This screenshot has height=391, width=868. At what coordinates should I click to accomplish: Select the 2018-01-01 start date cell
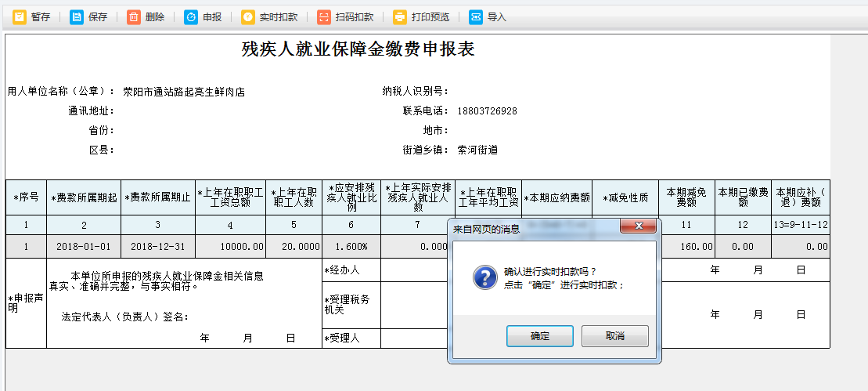coord(84,246)
